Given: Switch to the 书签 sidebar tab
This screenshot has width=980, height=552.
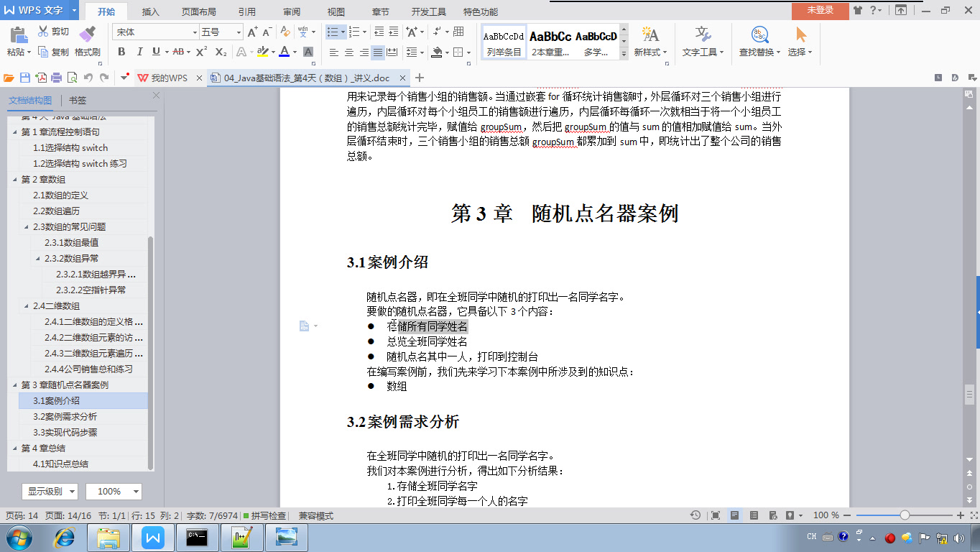Looking at the screenshot, I should (78, 101).
